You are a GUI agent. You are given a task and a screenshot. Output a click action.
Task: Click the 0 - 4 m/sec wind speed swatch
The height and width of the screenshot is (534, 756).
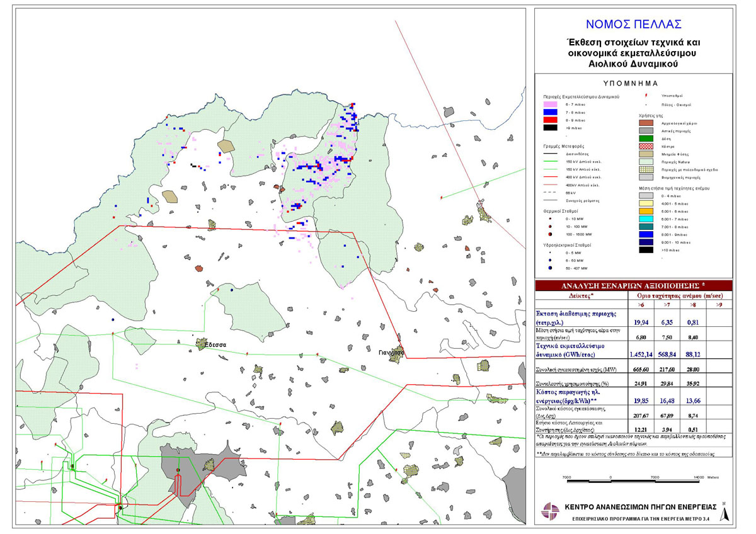tap(646, 195)
